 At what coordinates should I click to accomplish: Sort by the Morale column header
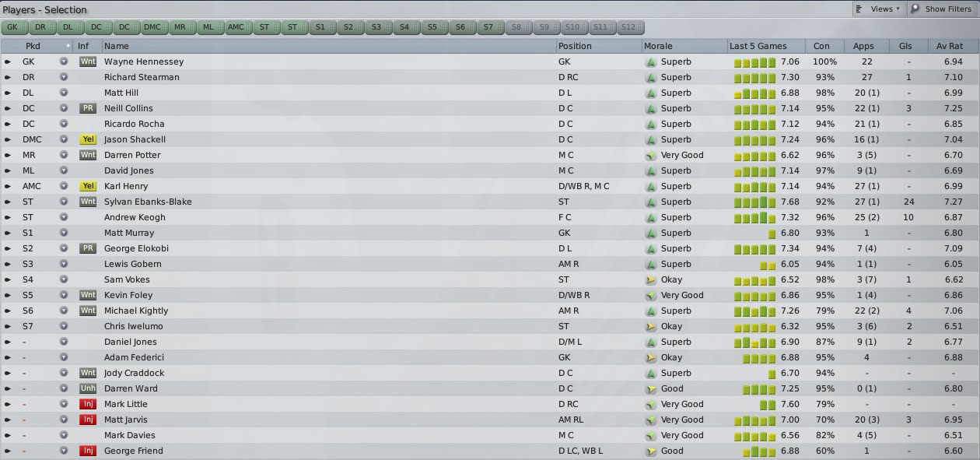(x=684, y=46)
